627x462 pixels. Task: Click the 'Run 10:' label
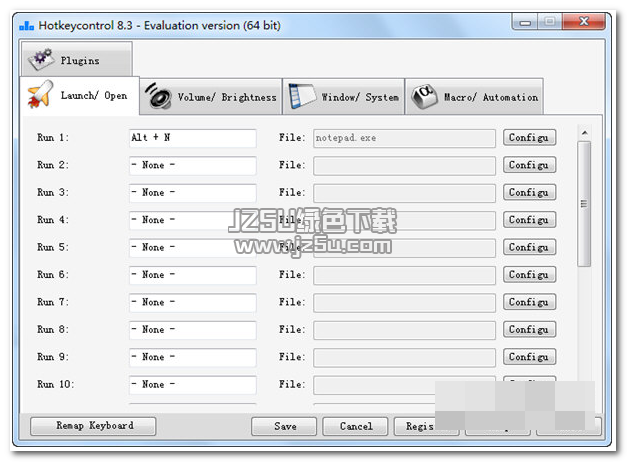coord(56,384)
